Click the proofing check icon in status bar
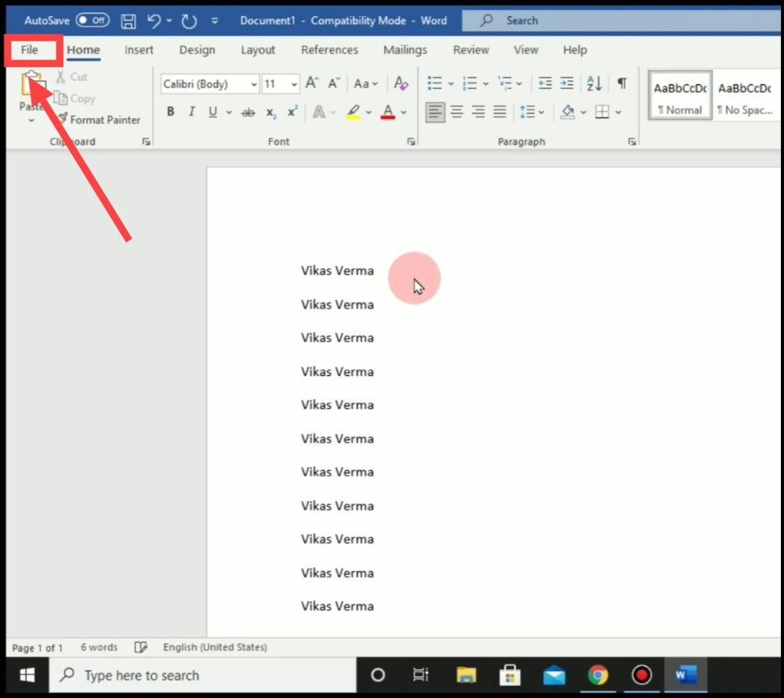Screen dimensions: 784x698 [x=141, y=647]
